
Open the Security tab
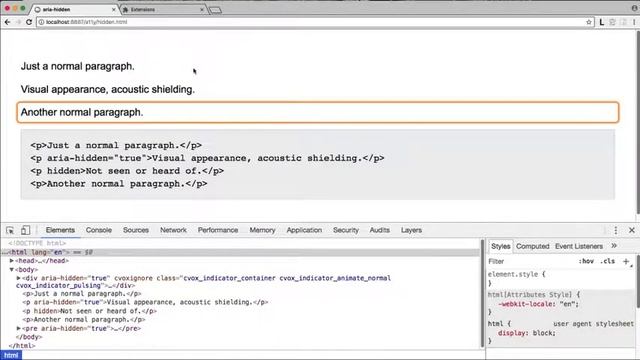(x=346, y=230)
